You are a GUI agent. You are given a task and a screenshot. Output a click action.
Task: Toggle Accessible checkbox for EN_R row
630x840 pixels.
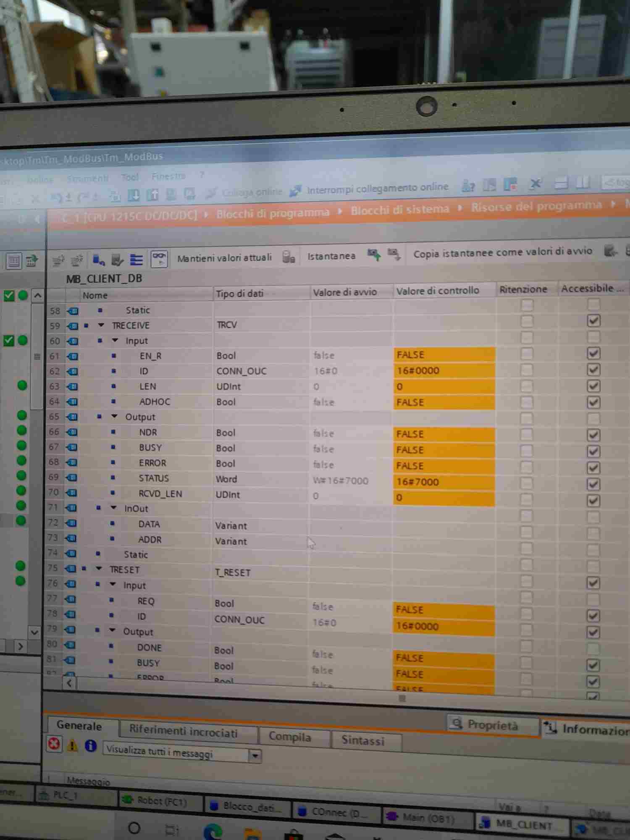pos(593,353)
